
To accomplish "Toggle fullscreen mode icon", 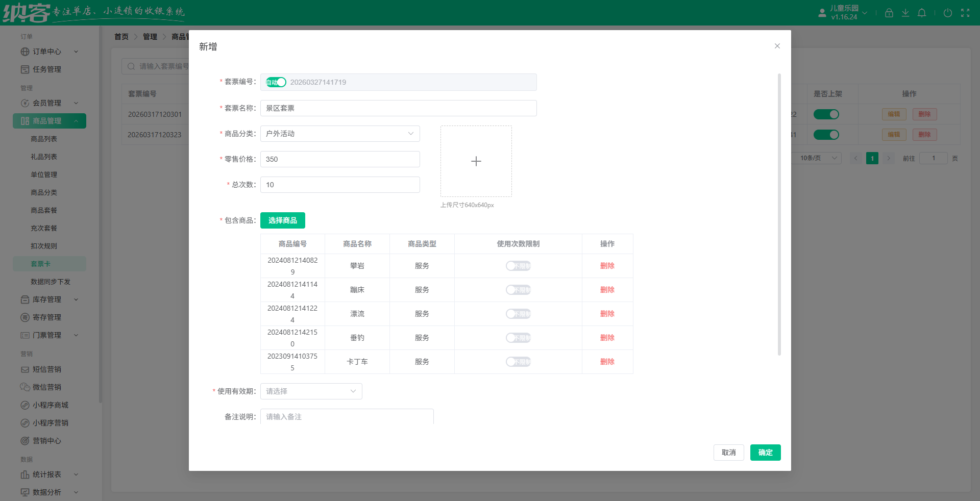I will (x=965, y=13).
